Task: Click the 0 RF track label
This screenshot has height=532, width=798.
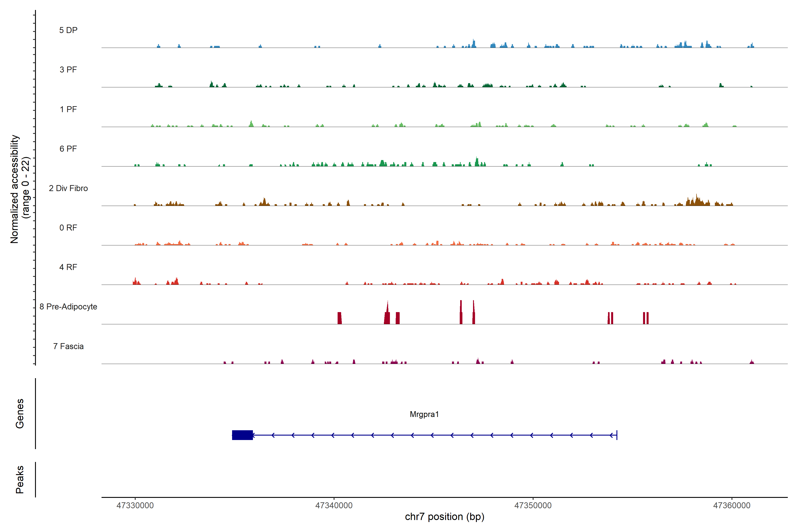Action: point(68,228)
